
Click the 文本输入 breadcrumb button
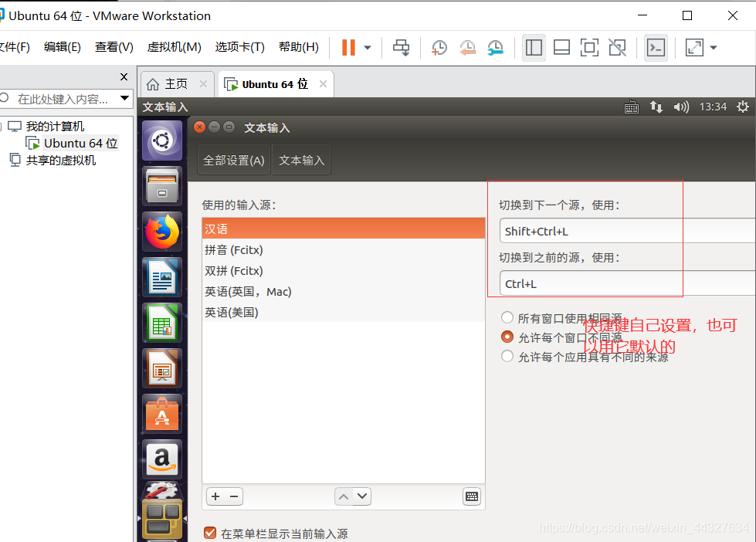coord(302,160)
